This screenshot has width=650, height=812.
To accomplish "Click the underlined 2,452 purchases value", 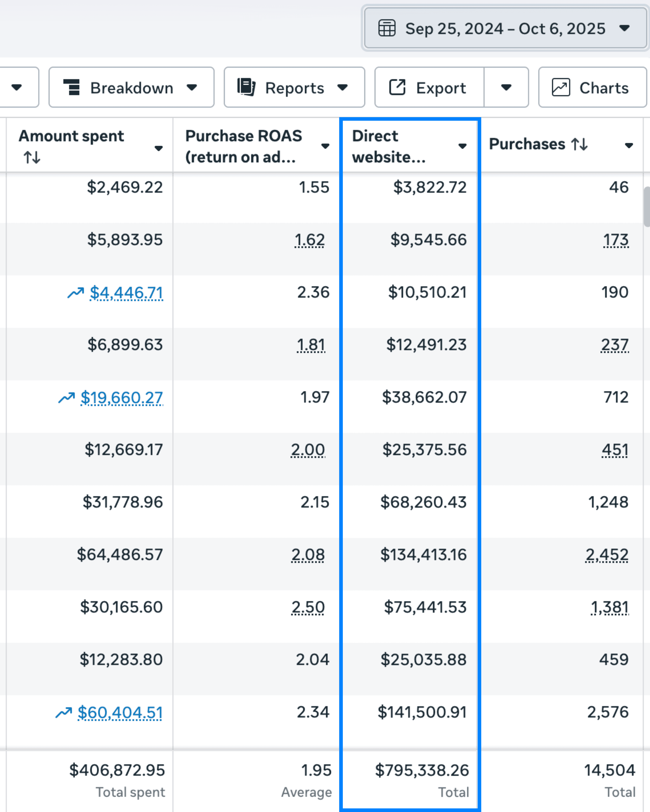I will tap(607, 555).
